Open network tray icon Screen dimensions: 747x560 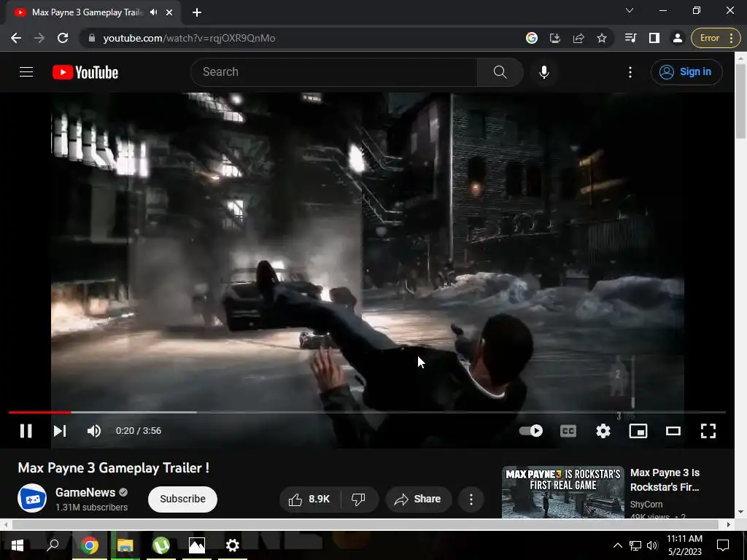click(635, 545)
